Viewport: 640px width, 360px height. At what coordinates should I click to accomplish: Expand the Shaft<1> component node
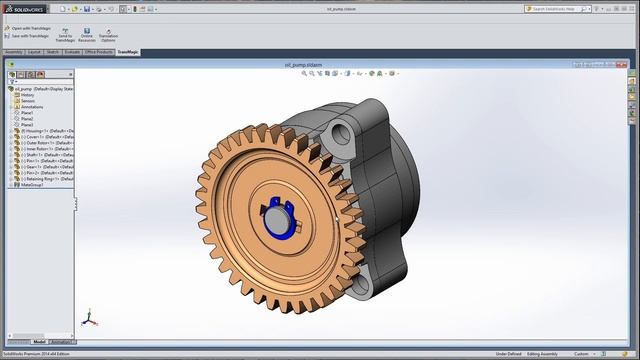click(11, 155)
